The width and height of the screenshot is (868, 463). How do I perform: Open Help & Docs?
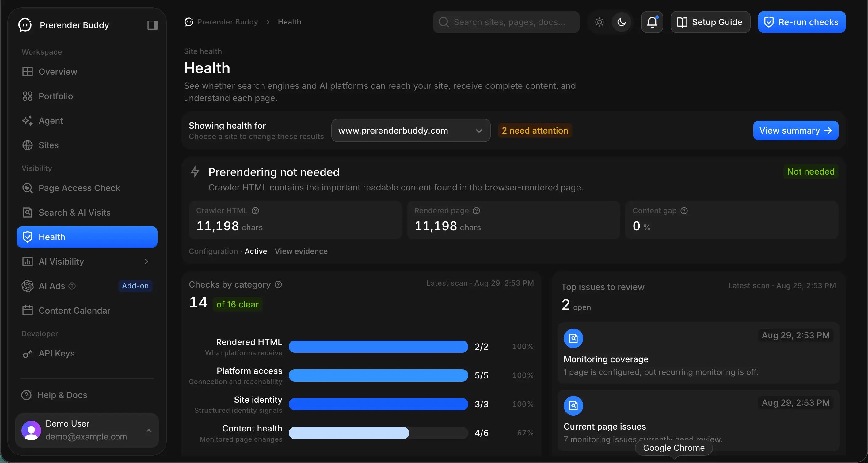tap(87, 395)
